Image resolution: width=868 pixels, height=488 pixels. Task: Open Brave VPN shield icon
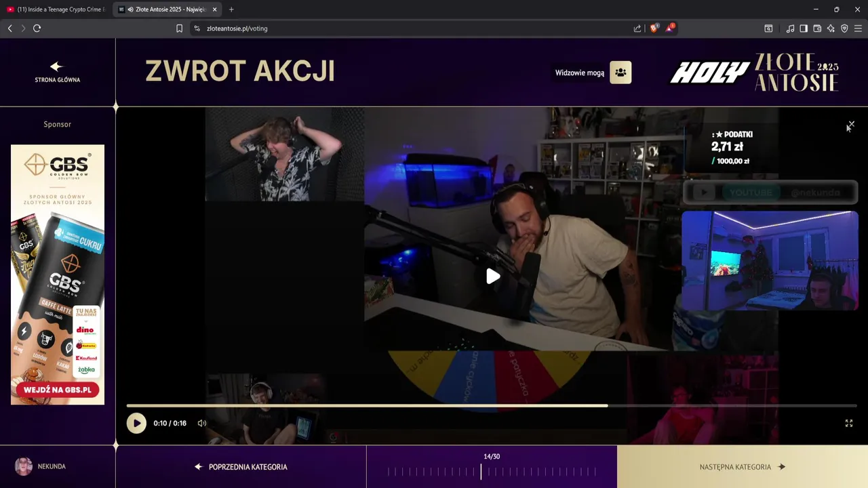pos(844,28)
